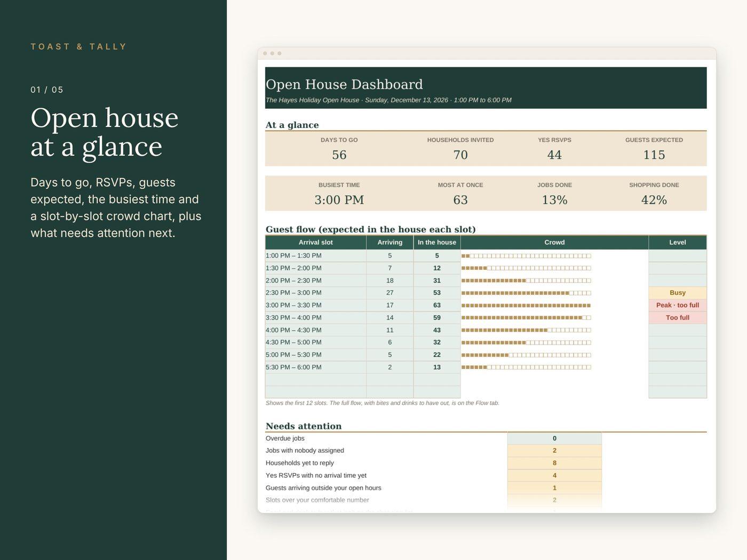Click the Overdue jobs count 0
This screenshot has width=747, height=560.
[x=554, y=438]
